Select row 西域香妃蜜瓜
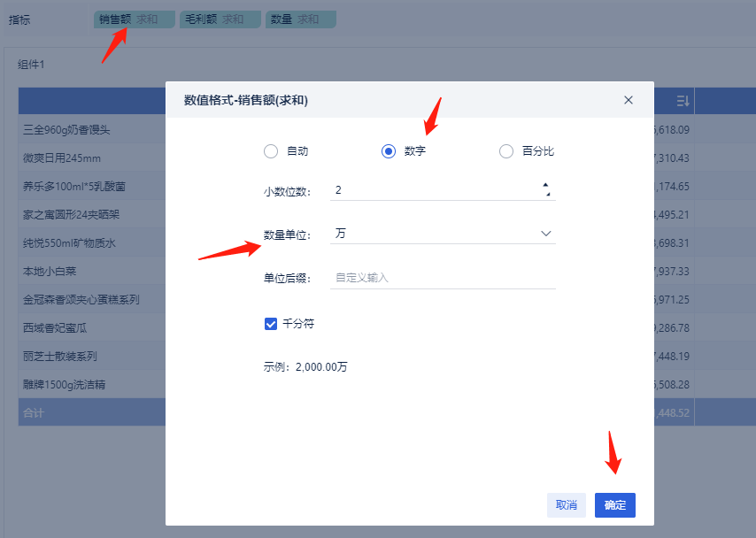Viewport: 756px width, 538px height. [55, 328]
